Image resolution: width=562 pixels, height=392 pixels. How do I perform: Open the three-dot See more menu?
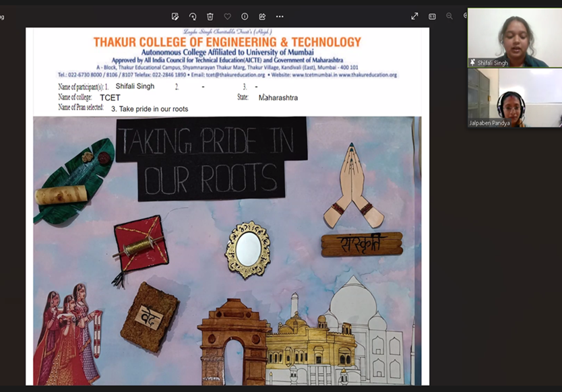click(280, 16)
